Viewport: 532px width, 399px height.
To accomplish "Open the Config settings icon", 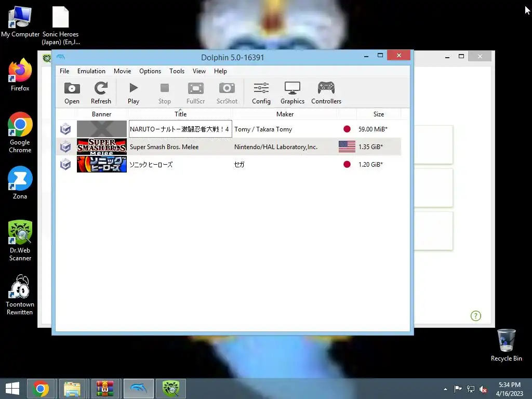I will click(261, 93).
